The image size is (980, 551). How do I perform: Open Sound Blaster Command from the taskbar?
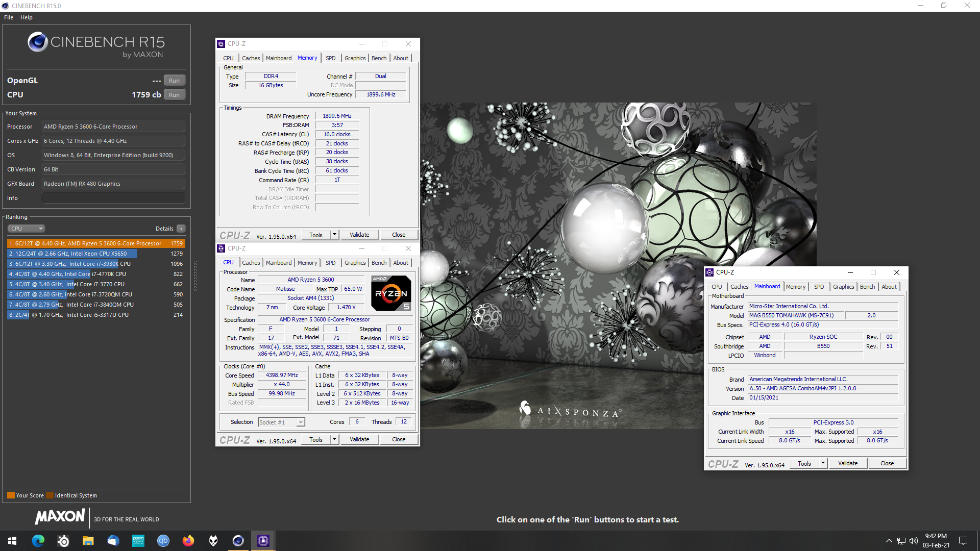(138, 541)
